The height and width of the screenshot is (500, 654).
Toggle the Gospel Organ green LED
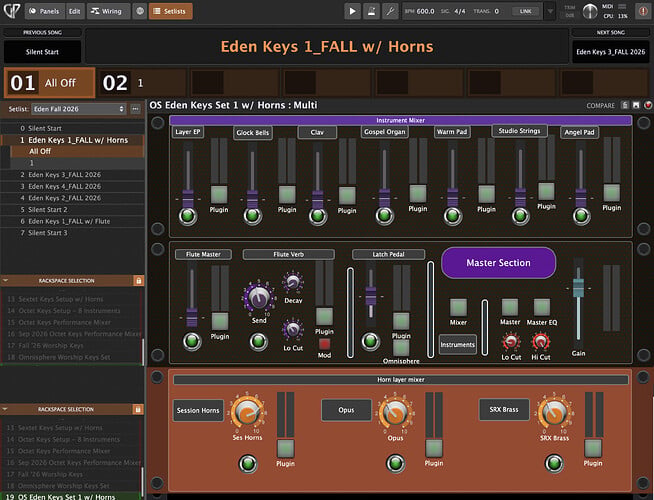[x=384, y=216]
